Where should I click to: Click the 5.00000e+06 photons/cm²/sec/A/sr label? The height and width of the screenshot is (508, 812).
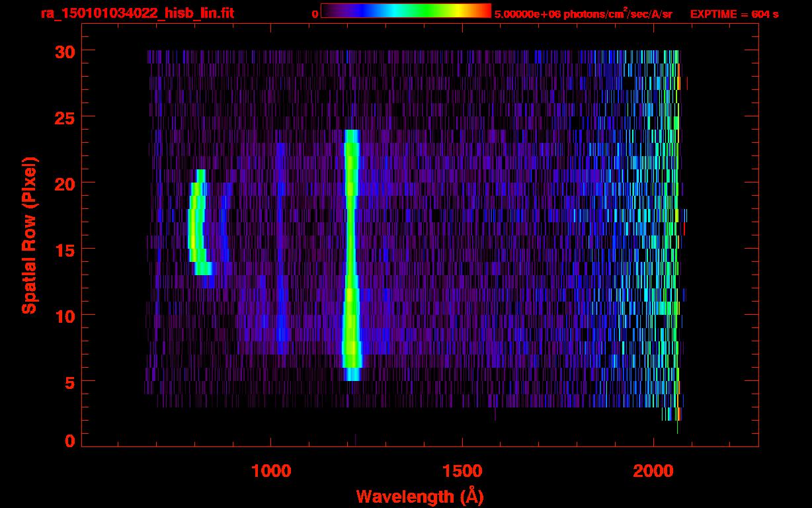coord(583,13)
